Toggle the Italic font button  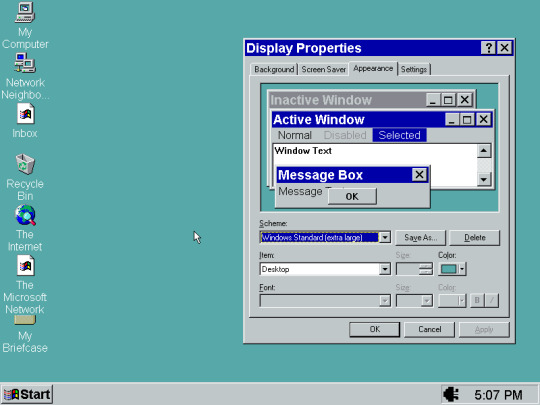[491, 301]
